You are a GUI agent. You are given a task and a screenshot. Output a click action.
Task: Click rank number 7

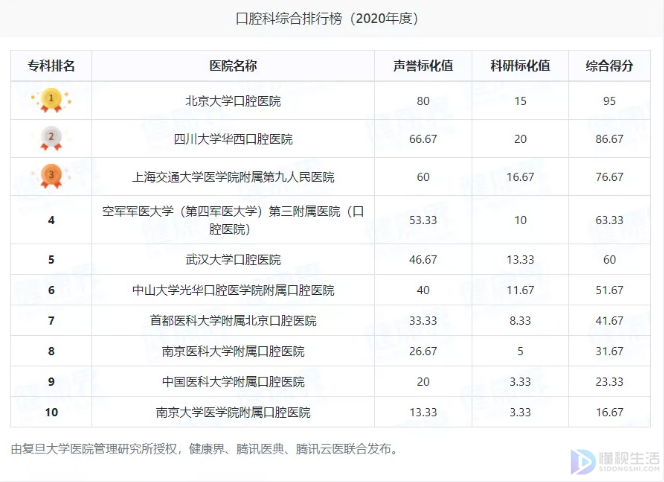[51, 321]
